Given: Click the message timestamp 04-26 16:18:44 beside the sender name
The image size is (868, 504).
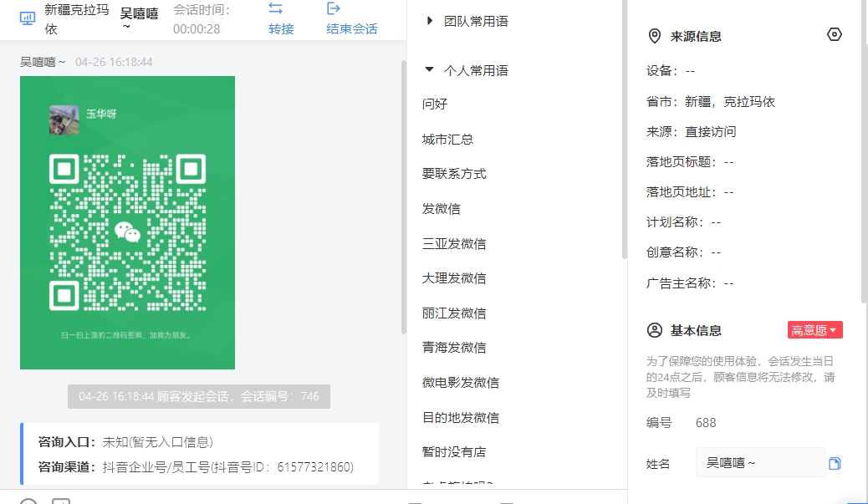Looking at the screenshot, I should coord(114,62).
